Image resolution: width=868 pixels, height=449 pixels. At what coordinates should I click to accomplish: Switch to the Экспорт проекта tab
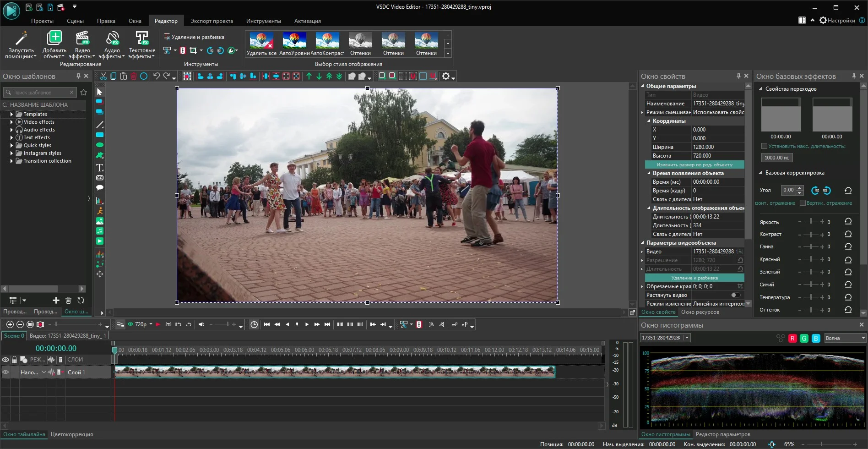click(x=212, y=21)
